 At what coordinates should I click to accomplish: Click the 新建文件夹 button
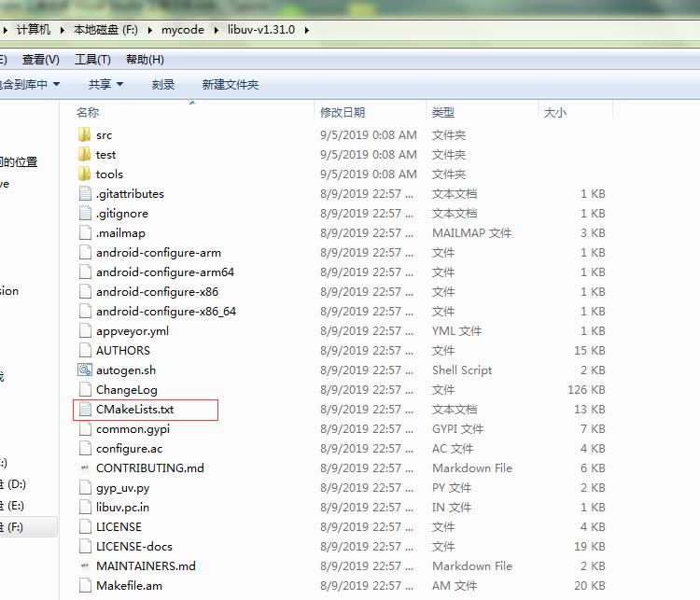point(231,85)
